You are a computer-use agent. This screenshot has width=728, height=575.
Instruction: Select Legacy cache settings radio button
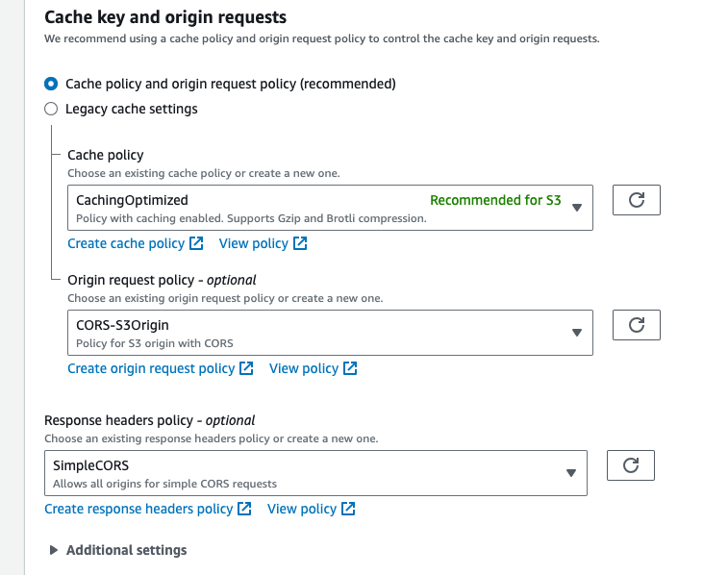pyautogui.click(x=51, y=109)
